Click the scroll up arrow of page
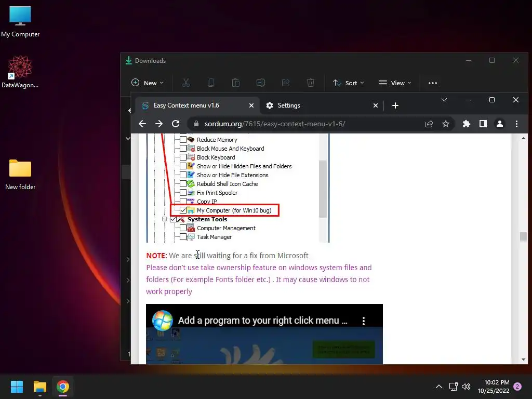This screenshot has width=532, height=399. (x=523, y=138)
